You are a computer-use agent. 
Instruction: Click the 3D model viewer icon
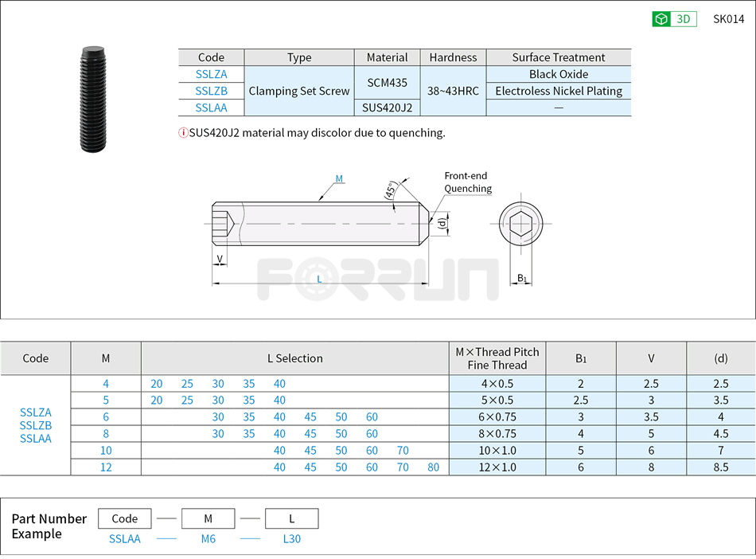click(674, 18)
